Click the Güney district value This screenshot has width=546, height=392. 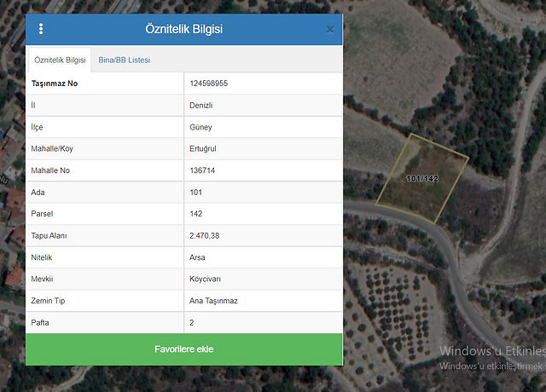[x=200, y=127]
